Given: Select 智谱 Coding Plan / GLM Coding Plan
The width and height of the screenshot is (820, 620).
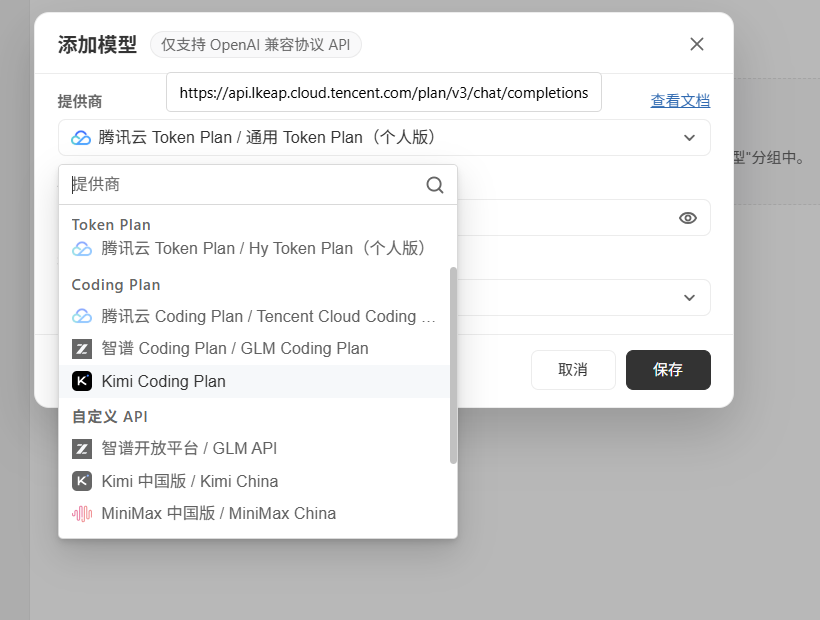Looking at the screenshot, I should coord(254,348).
